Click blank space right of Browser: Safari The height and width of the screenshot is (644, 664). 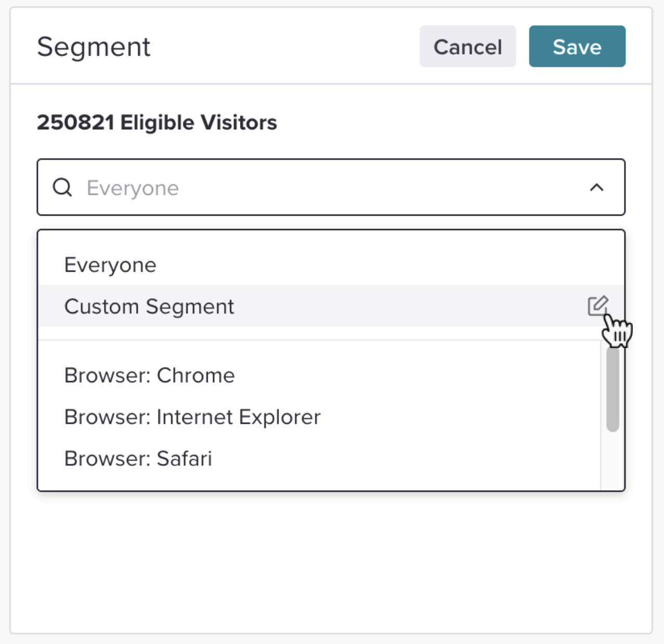click(405, 459)
